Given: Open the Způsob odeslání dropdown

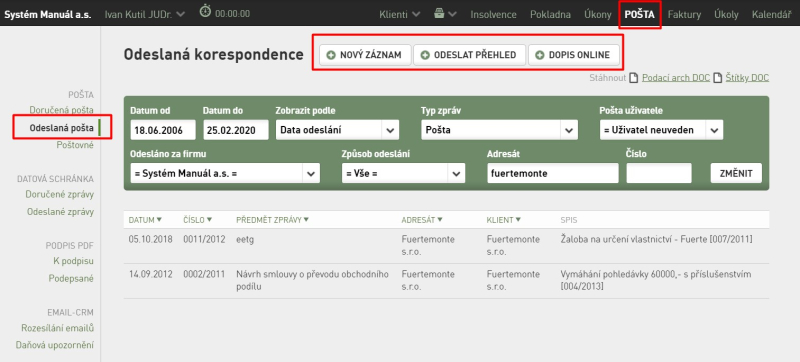Looking at the screenshot, I should pyautogui.click(x=403, y=173).
